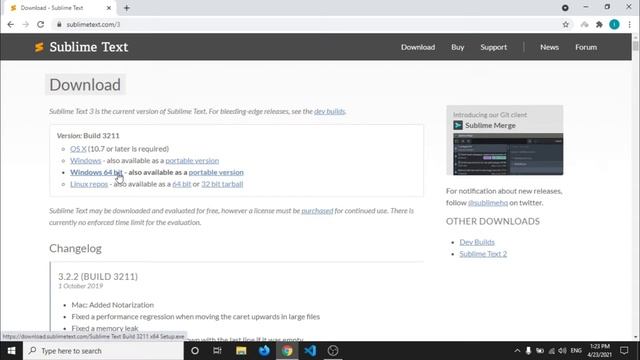Click the Sublime Text logo icon

pyautogui.click(x=39, y=47)
